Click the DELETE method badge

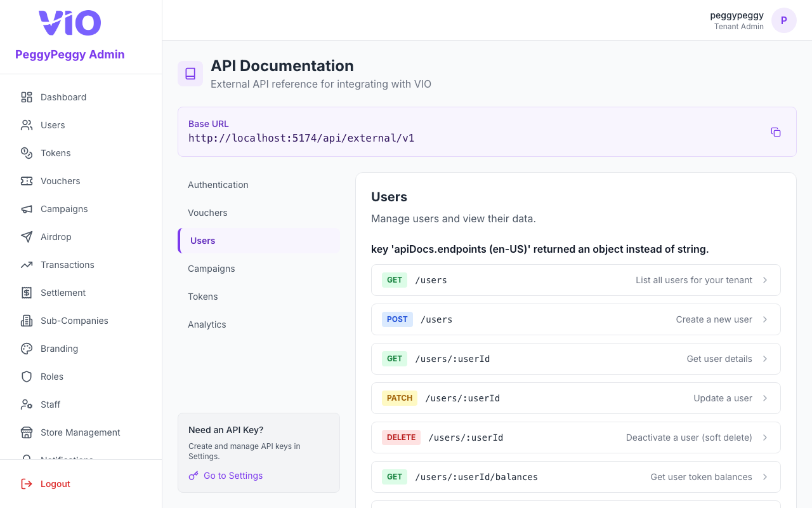coord(401,438)
